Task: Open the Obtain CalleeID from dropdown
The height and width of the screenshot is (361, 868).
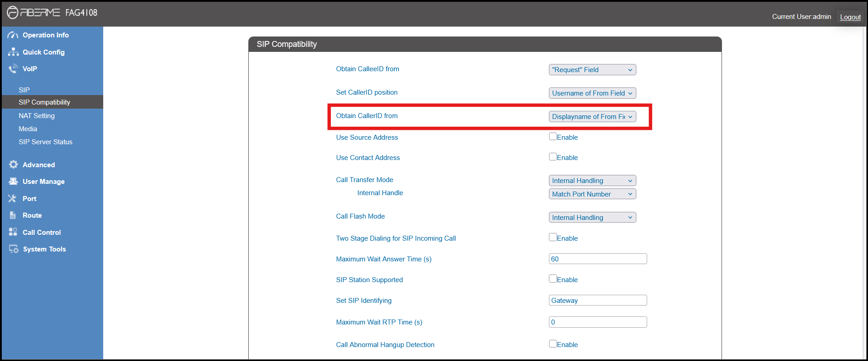Action: coord(592,70)
